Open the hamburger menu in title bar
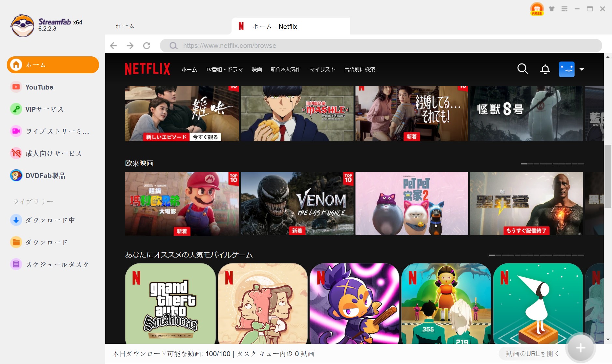The height and width of the screenshot is (364, 612). 564,9
